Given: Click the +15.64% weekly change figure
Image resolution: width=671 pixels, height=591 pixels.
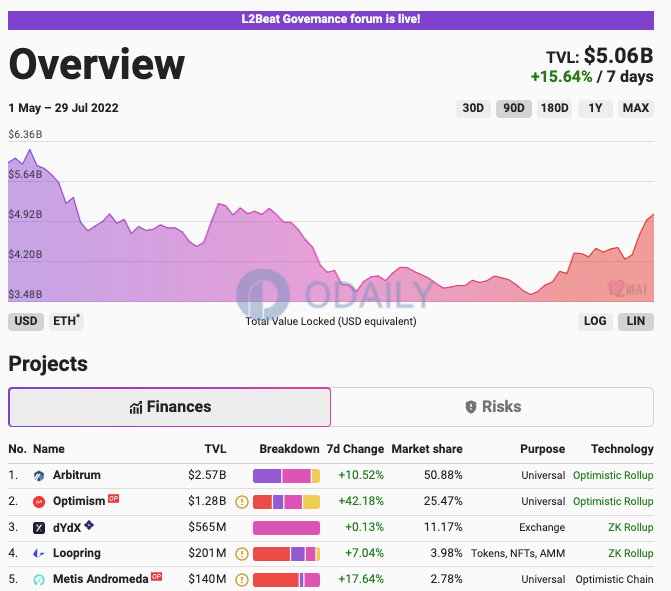Looking at the screenshot, I should point(561,77).
